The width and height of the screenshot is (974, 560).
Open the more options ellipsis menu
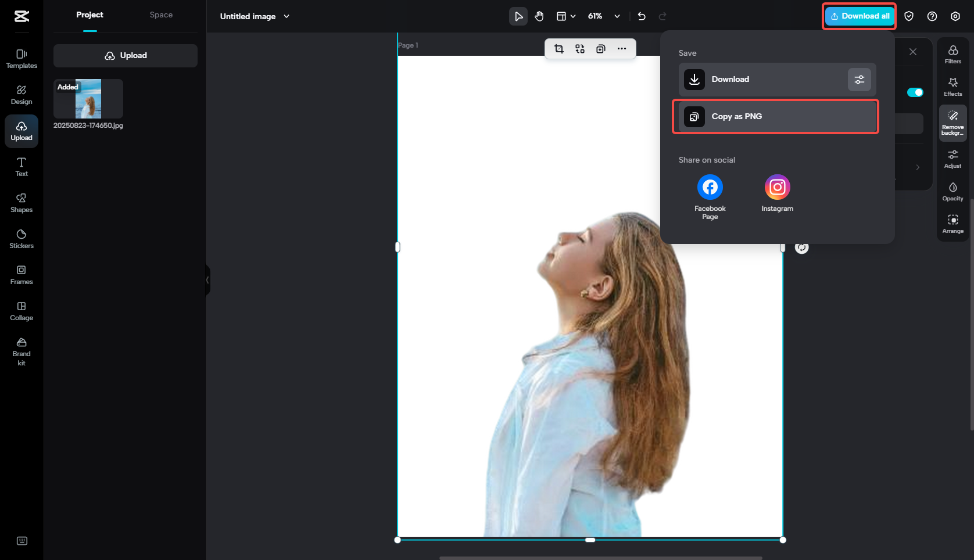point(621,49)
